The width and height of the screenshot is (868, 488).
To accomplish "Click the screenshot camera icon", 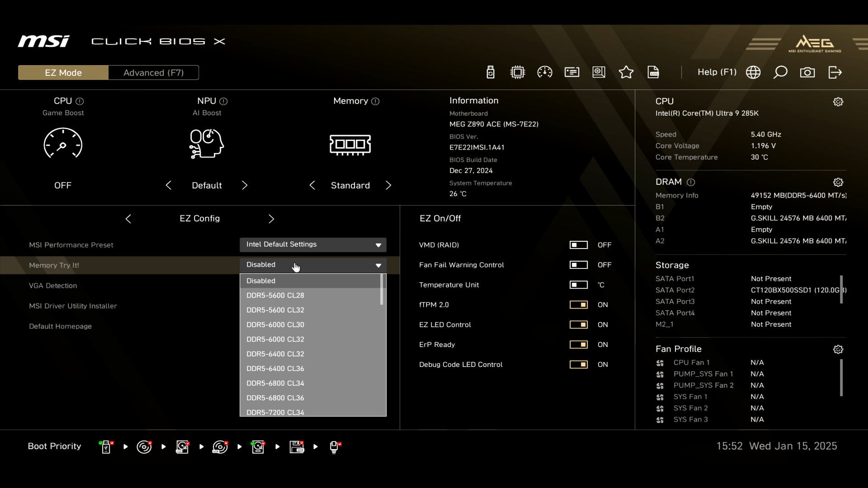I will coord(807,72).
